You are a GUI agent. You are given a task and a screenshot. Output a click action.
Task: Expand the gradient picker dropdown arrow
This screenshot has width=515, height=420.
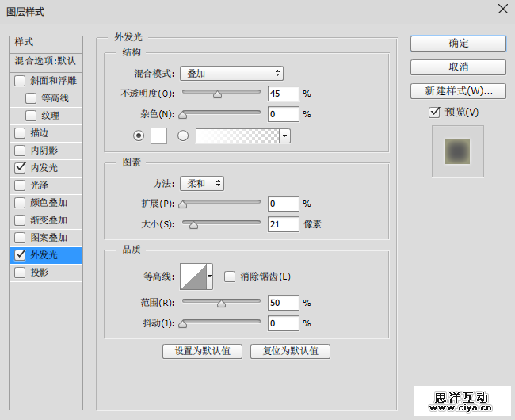coord(285,136)
